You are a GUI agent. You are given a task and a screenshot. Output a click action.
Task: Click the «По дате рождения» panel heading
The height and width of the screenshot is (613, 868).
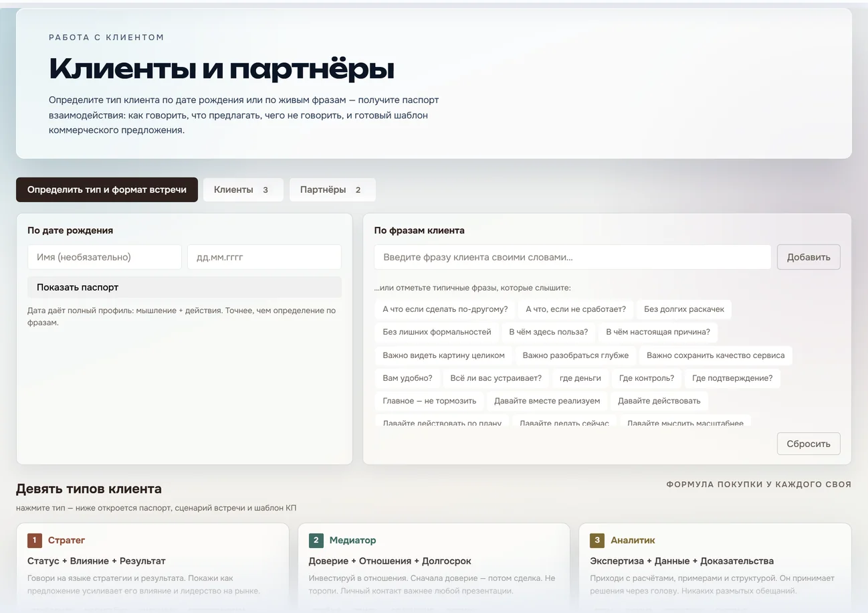(70, 230)
